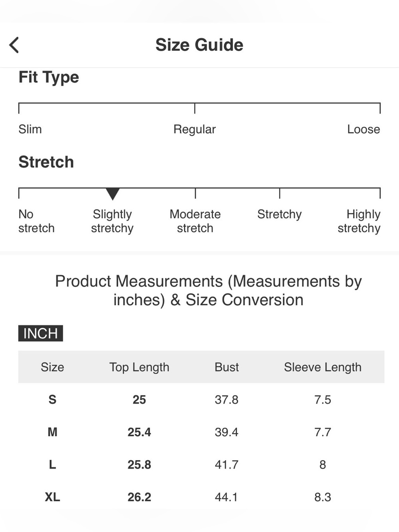
Task: Tap the XL bust value 44.1
Action: click(226, 497)
